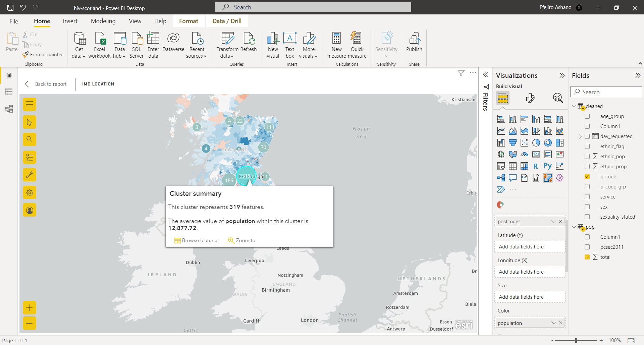Open the Format visual pane
Viewport: 644px width, 345px height.
[531, 98]
